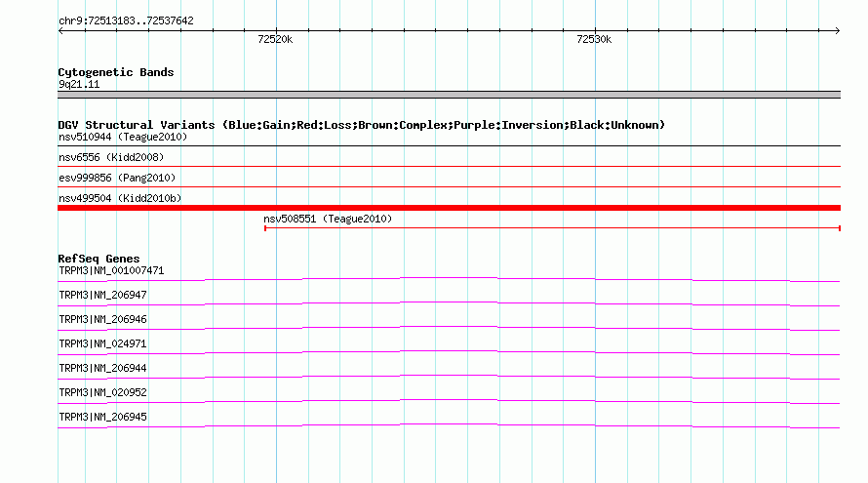Click the left arrow of the ruler
The image size is (868, 483).
[x=60, y=30]
